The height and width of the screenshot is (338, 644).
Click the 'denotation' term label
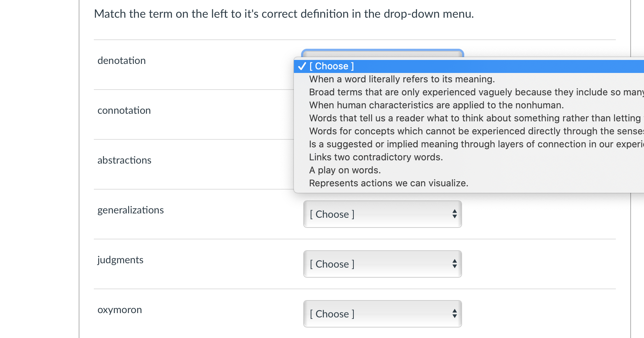pyautogui.click(x=122, y=61)
